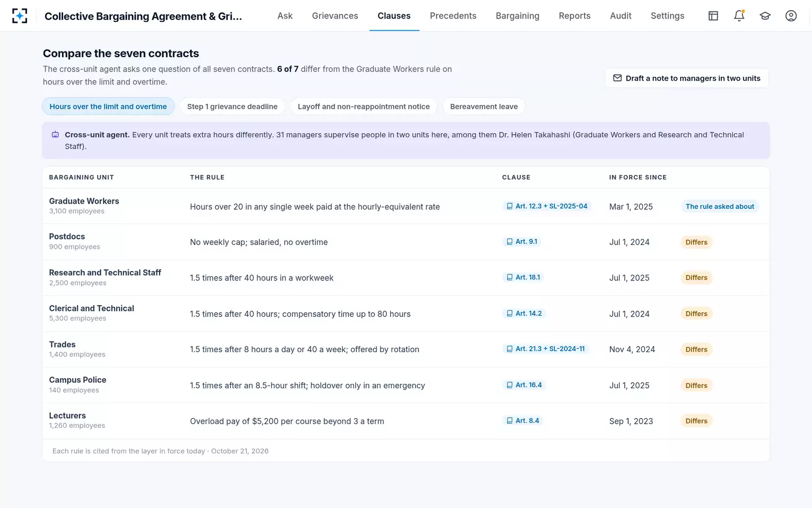This screenshot has width=812, height=508.
Task: Click the Differs badge in Lecturers row
Action: click(x=696, y=421)
